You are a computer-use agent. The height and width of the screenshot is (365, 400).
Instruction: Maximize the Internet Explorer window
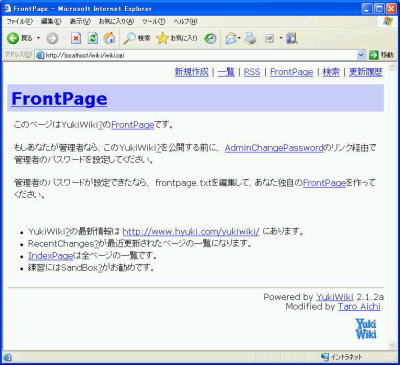[x=379, y=9]
